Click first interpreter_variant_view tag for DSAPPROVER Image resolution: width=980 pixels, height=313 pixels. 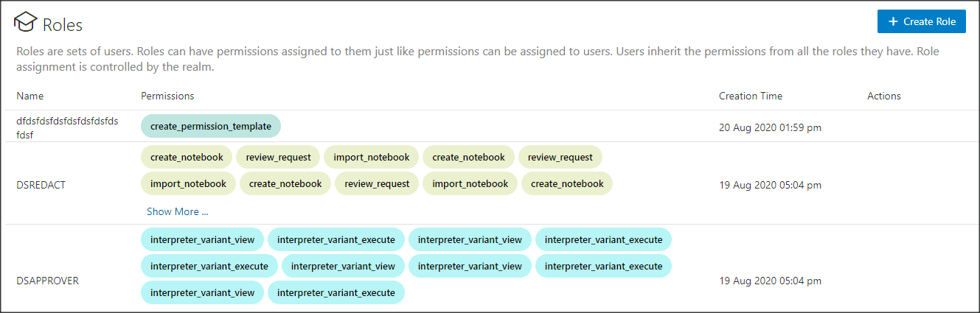[x=202, y=239]
